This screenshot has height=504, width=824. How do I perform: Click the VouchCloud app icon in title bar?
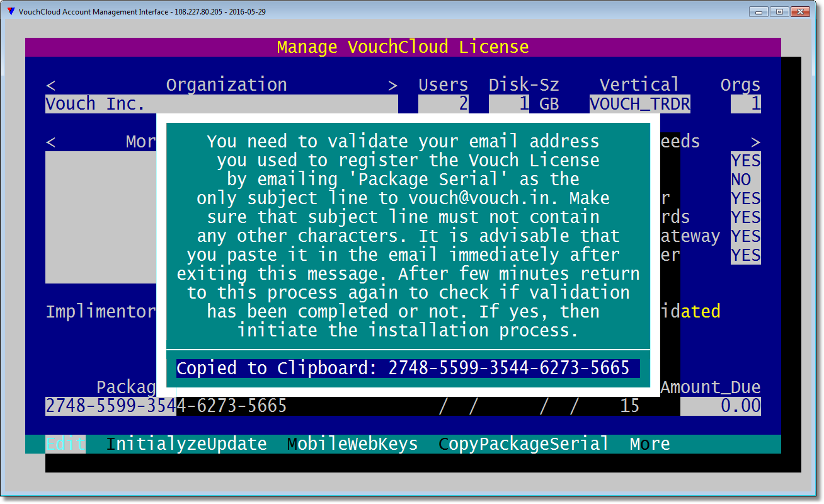[x=10, y=11]
